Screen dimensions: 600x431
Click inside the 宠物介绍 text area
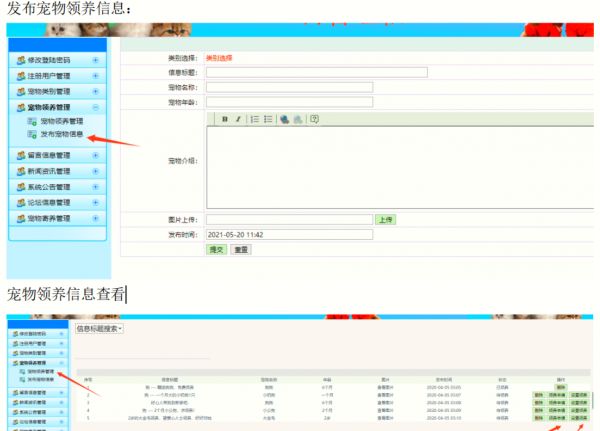click(x=400, y=168)
